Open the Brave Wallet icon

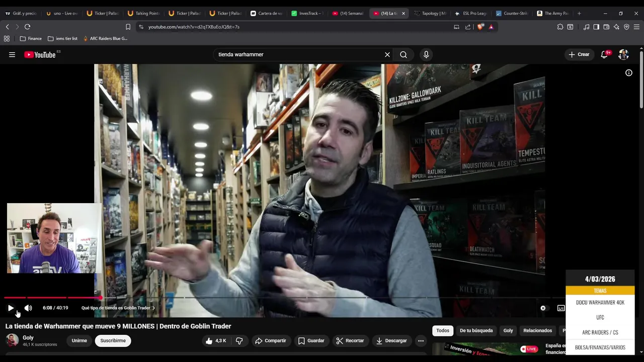tap(606, 27)
